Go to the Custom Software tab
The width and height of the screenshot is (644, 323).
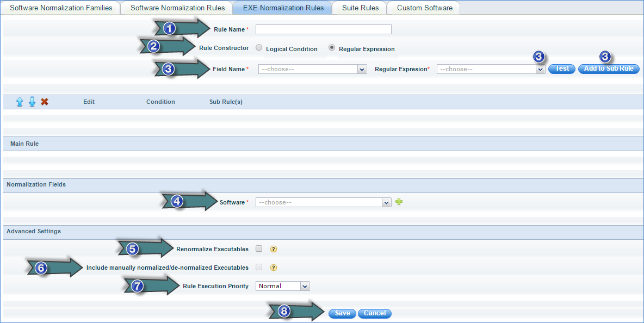(x=424, y=8)
